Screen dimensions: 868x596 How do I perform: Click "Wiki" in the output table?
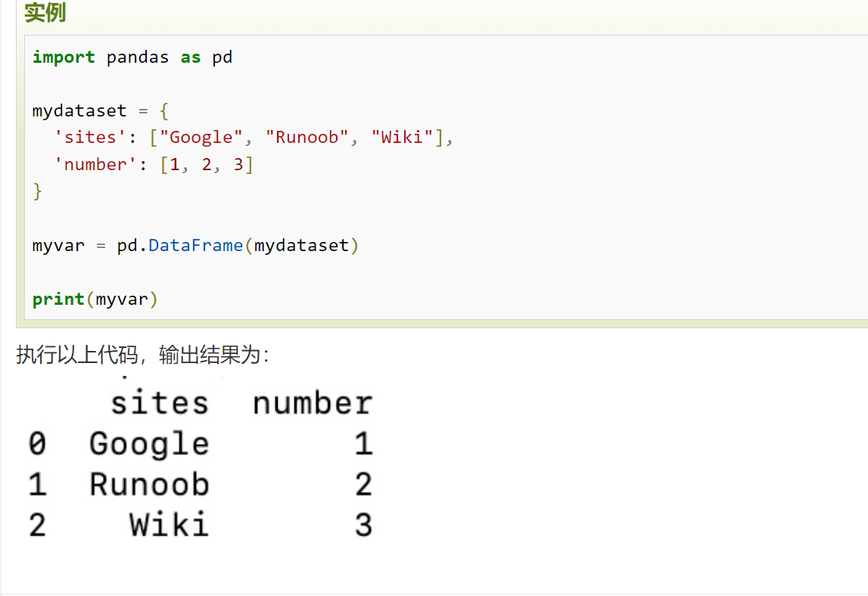pyautogui.click(x=169, y=525)
